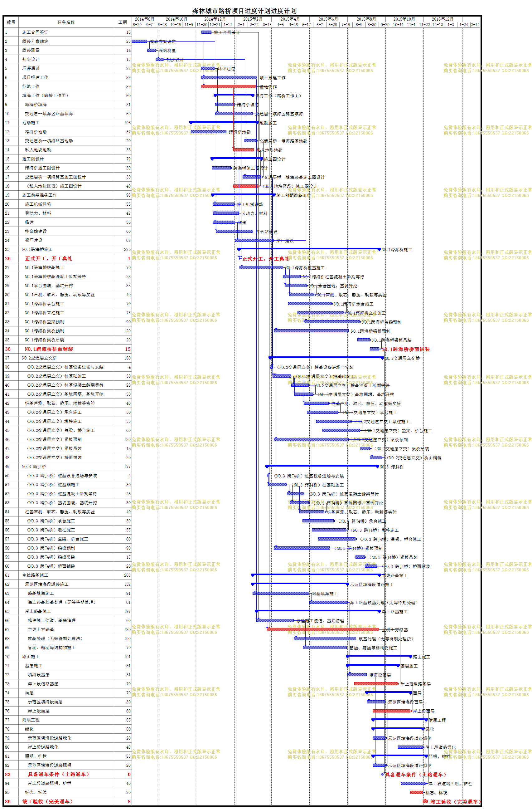Select task name 环评通过 in row 5
Viewport: 532px width, 812px height.
(x=31, y=68)
